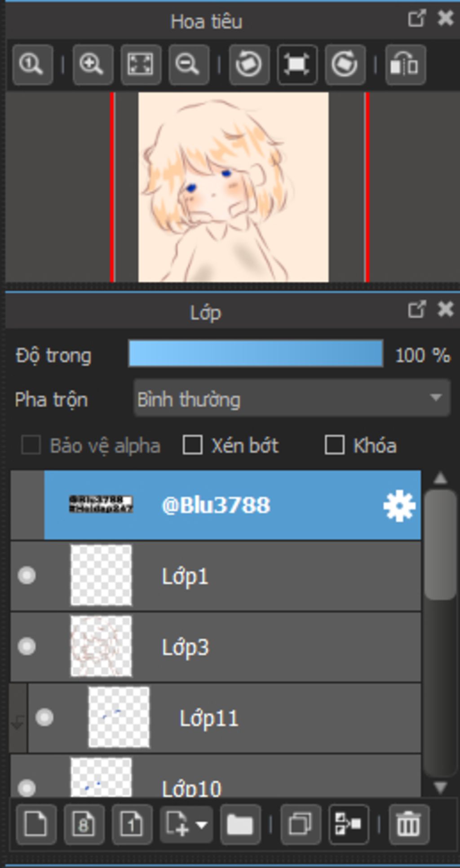The height and width of the screenshot is (868, 460).
Task: Flip the canvas view horizontally
Action: pyautogui.click(x=405, y=65)
